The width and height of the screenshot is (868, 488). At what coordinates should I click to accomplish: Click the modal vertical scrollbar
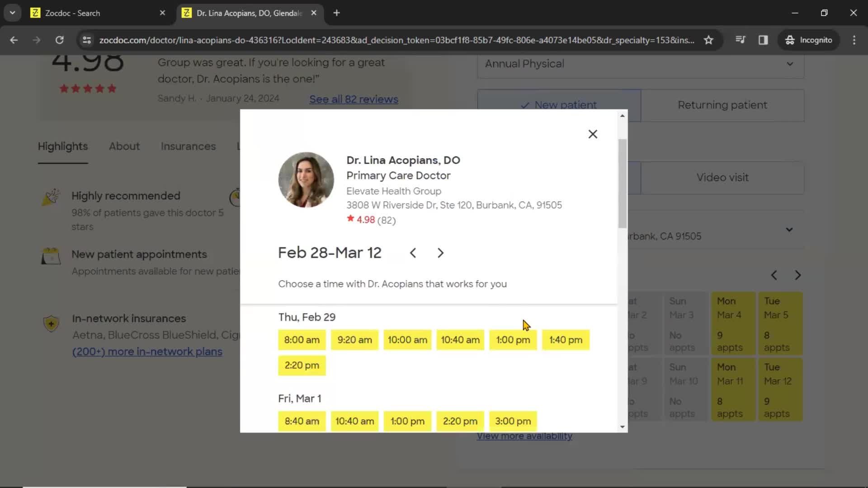[623, 183]
